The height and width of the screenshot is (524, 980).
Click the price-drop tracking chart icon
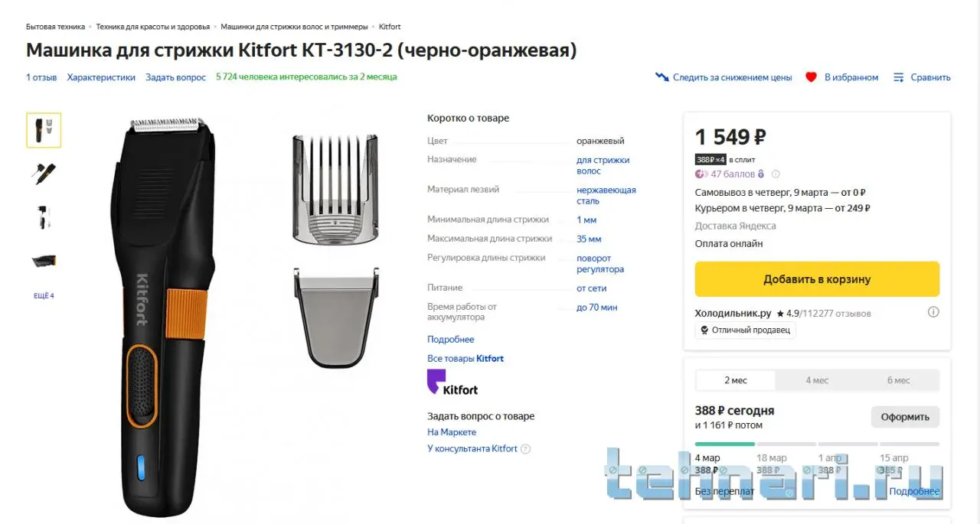[x=661, y=77]
